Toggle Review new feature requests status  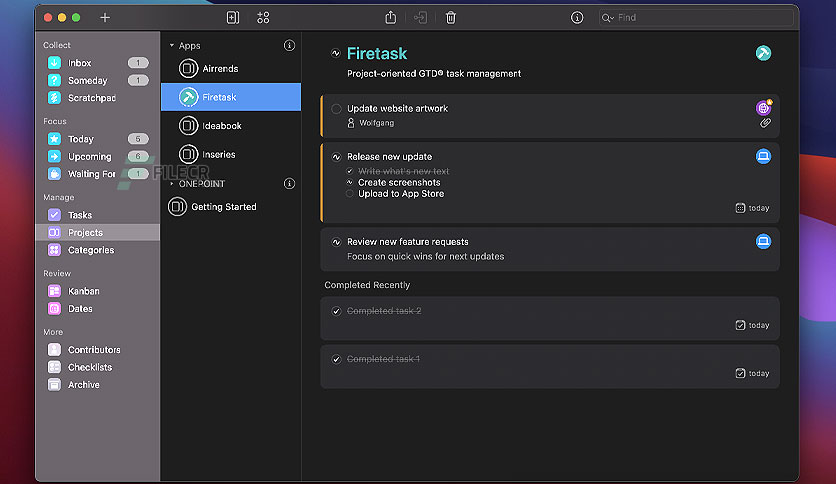(336, 242)
